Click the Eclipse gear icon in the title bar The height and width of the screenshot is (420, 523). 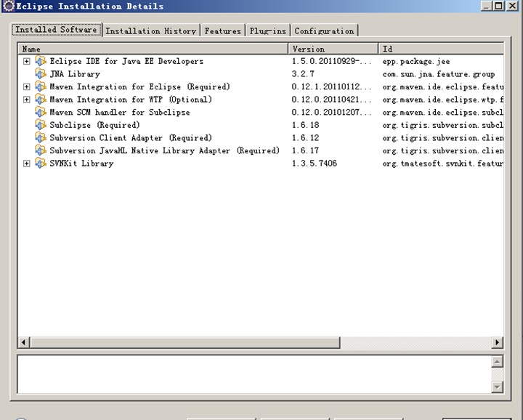pos(9,6)
